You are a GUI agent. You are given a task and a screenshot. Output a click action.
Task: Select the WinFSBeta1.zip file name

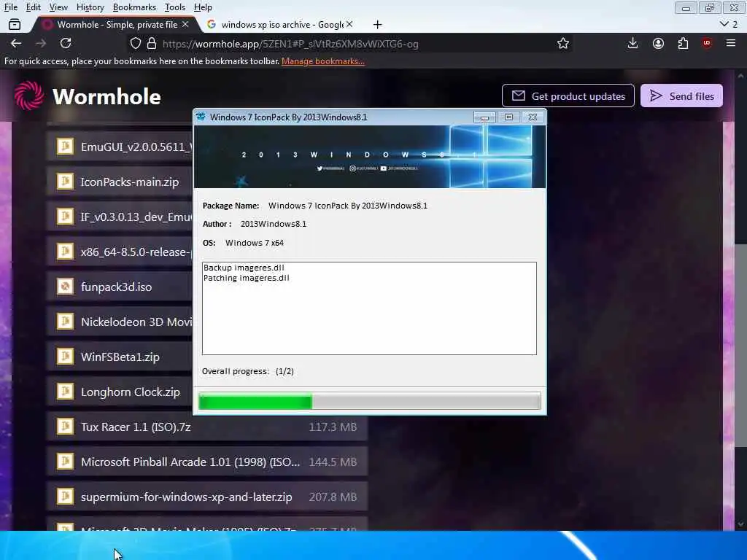(x=120, y=357)
